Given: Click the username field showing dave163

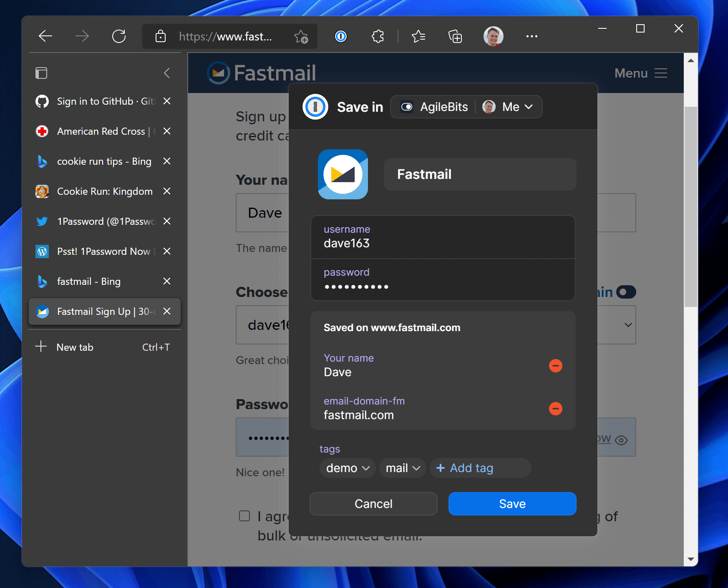Looking at the screenshot, I should (x=443, y=237).
